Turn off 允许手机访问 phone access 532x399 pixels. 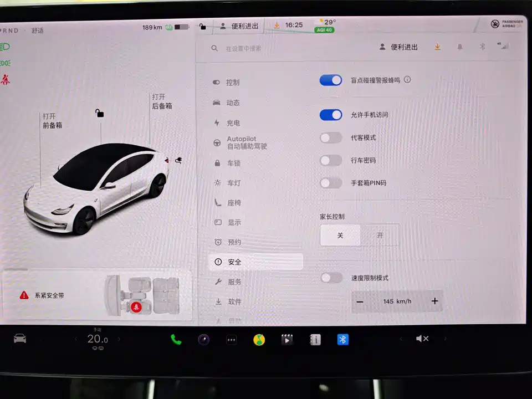(331, 115)
